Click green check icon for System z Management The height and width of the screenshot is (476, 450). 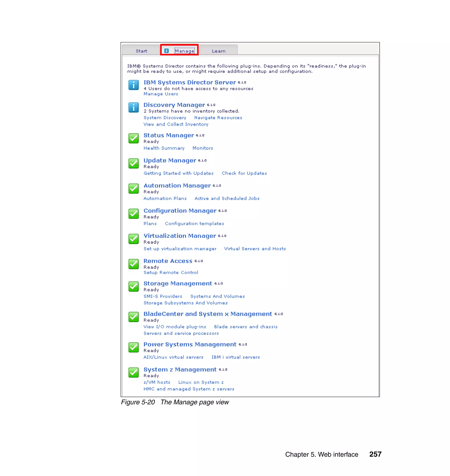point(133,373)
